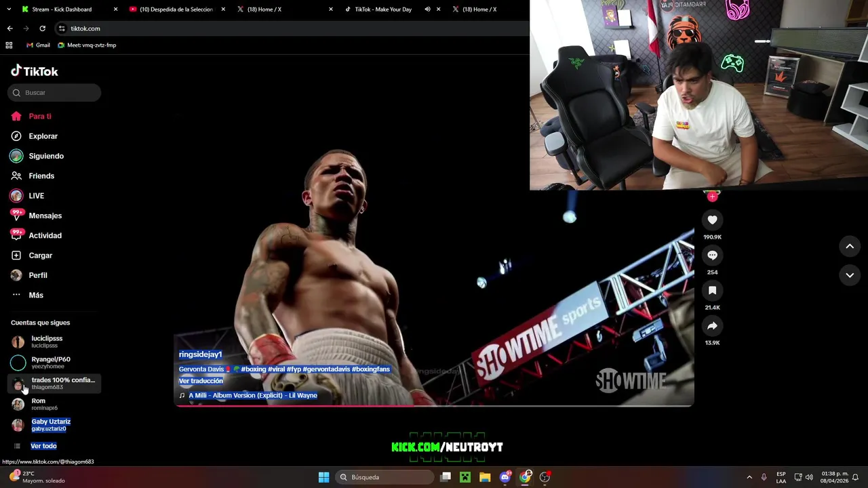Screen dimensions: 868x488
Task: Open Discord from the taskbar
Action: point(505,477)
